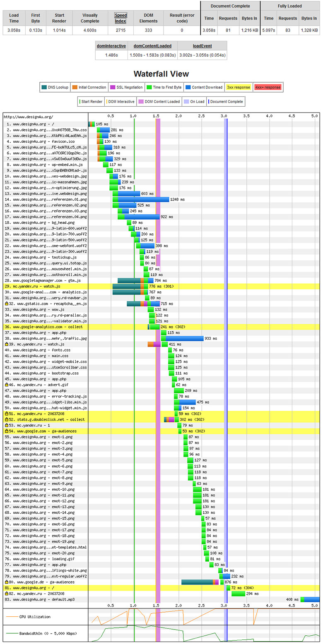323x644 pixels.
Task: Click the Speed Index value 2715
Action: (x=121, y=30)
